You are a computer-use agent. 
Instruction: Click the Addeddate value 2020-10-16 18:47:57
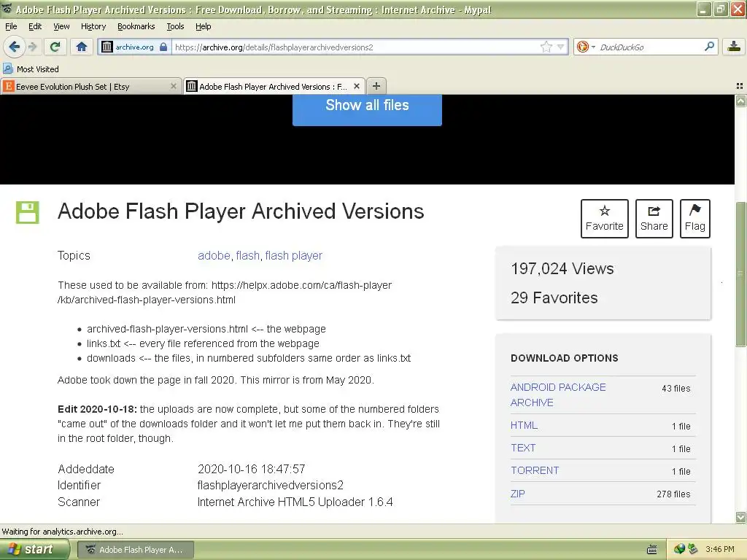click(x=251, y=469)
